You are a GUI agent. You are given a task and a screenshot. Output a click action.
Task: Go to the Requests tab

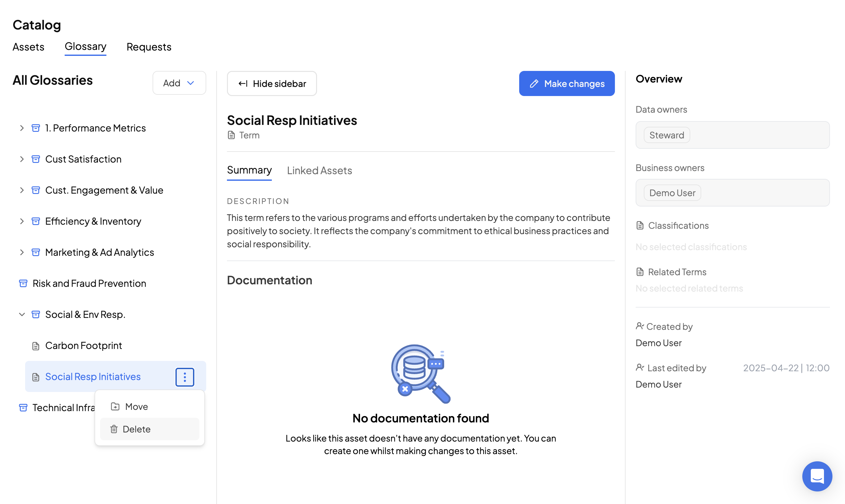tap(149, 47)
